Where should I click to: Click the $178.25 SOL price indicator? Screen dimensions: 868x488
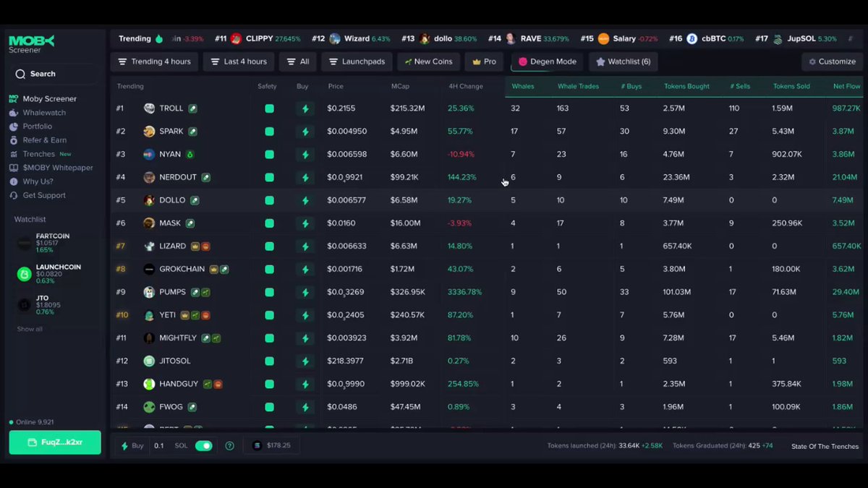pyautogui.click(x=271, y=446)
